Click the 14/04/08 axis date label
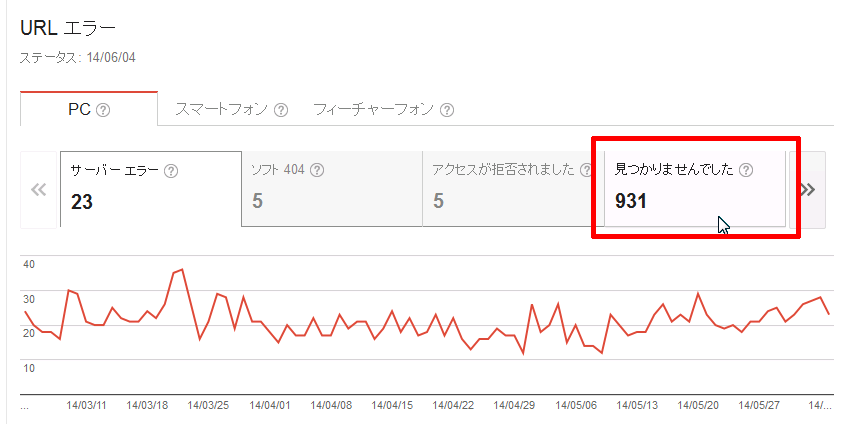The height and width of the screenshot is (424, 851). 331,406
